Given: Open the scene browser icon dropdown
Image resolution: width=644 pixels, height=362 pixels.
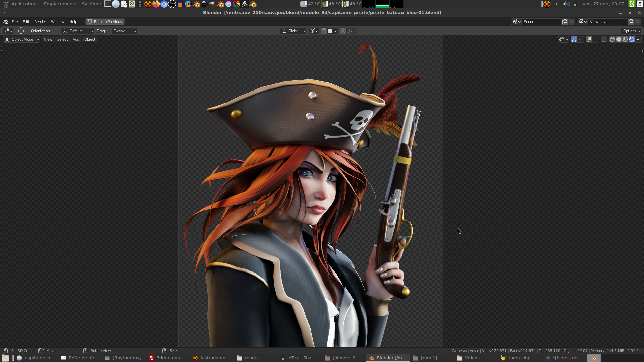Looking at the screenshot, I should point(516,22).
